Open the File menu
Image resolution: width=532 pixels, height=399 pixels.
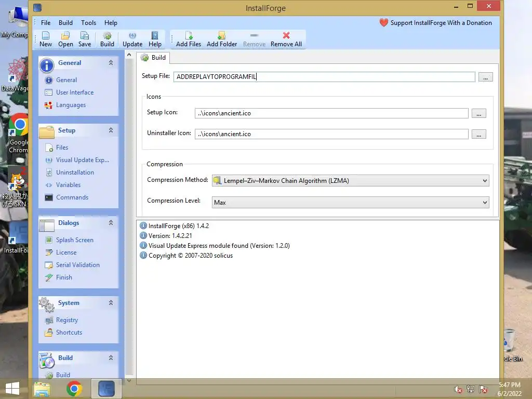tap(46, 23)
